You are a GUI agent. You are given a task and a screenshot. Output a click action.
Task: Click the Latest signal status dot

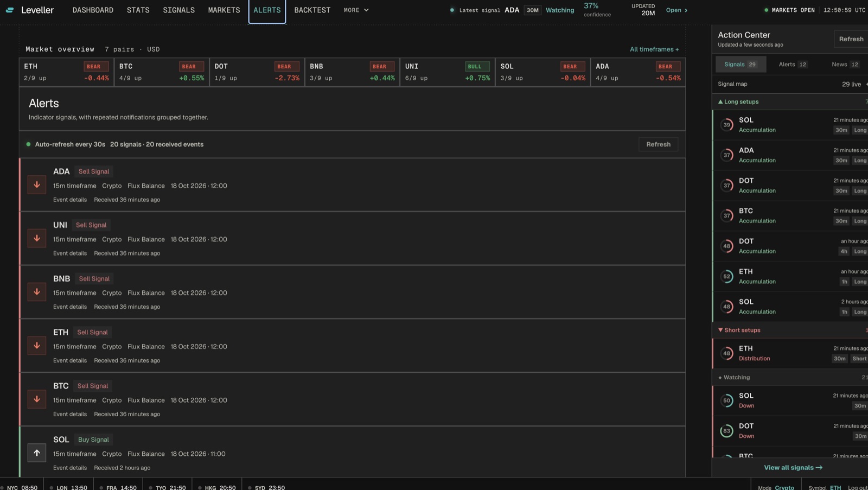pos(452,10)
